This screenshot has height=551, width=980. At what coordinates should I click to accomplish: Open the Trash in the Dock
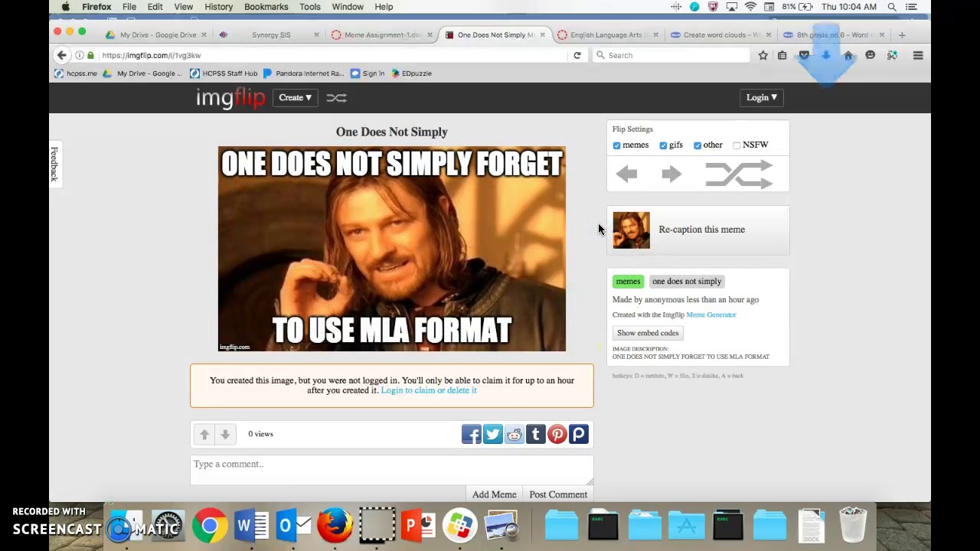coord(853,525)
